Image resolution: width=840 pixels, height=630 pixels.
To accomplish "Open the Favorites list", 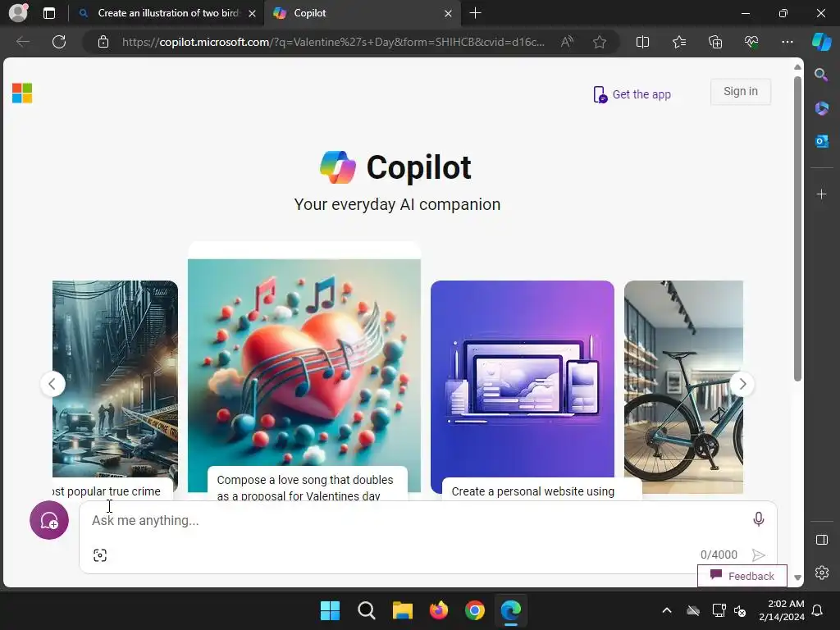I will coord(678,42).
